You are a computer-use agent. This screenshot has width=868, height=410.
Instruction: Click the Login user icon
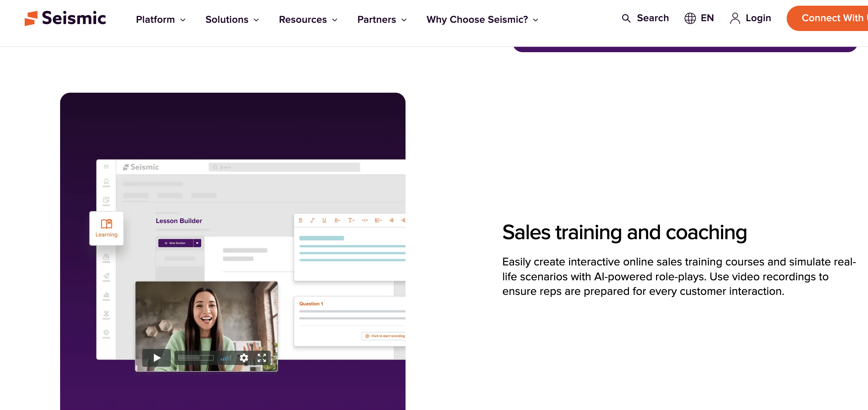point(735,18)
